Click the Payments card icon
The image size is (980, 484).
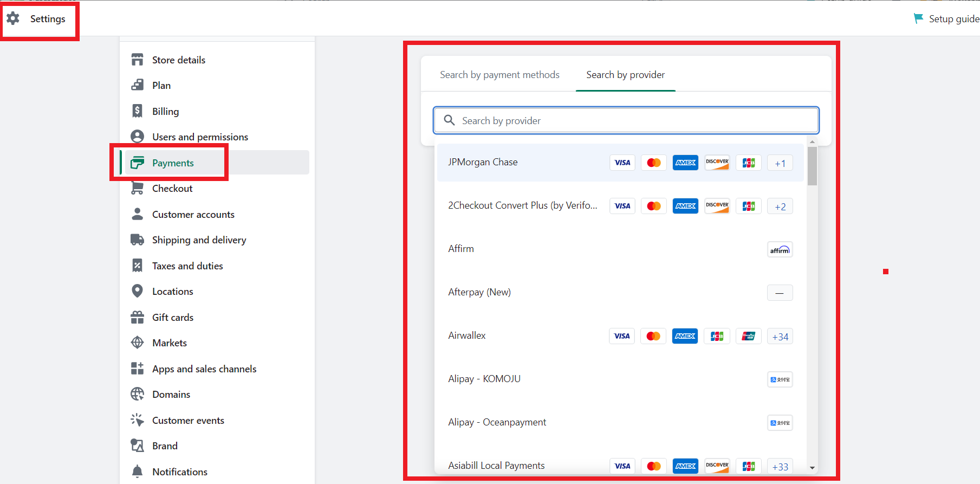click(x=138, y=163)
